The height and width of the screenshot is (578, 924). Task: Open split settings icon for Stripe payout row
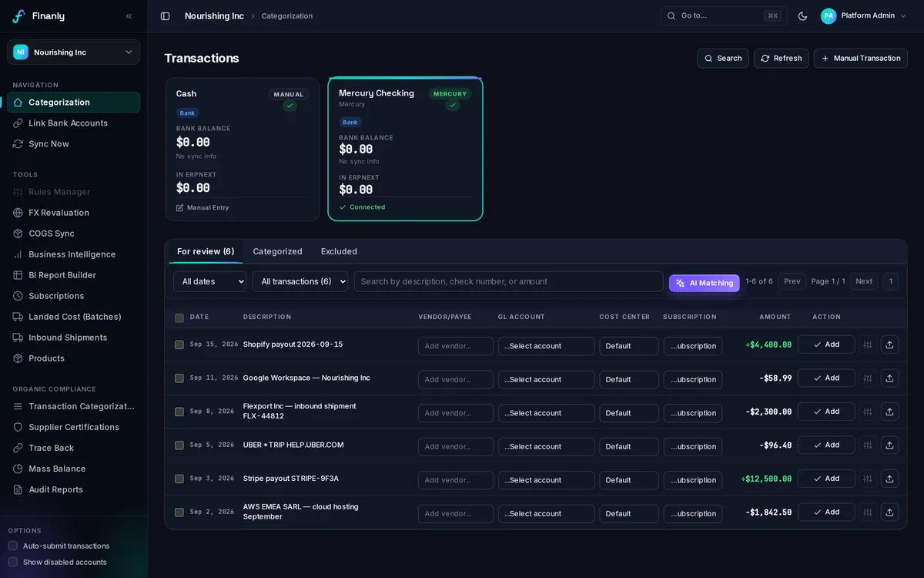pos(868,479)
